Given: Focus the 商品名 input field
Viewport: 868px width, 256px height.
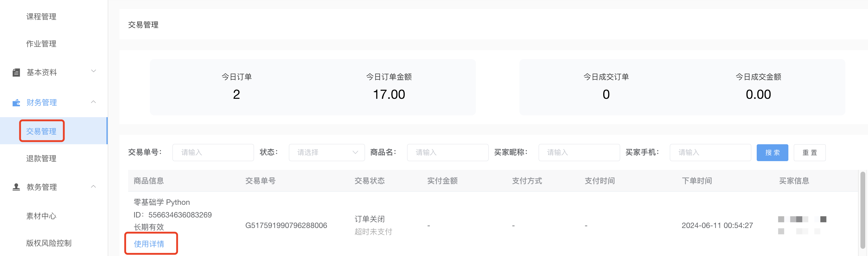Looking at the screenshot, I should pyautogui.click(x=448, y=152).
